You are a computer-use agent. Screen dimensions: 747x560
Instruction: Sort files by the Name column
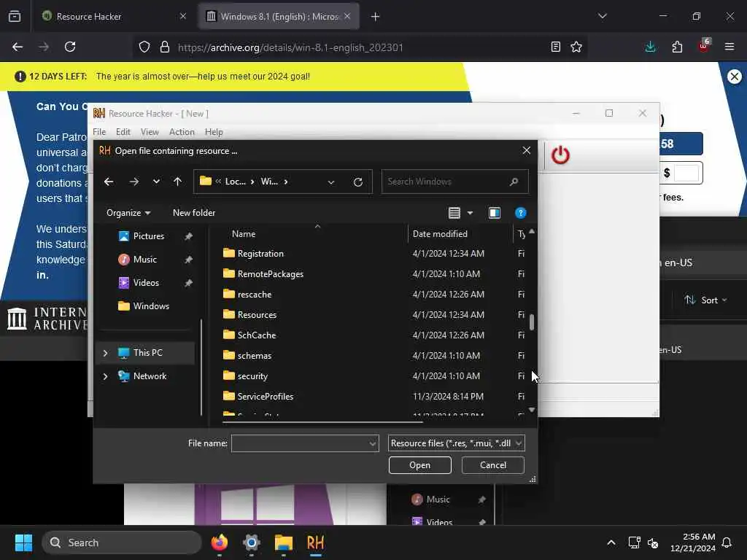244,234
